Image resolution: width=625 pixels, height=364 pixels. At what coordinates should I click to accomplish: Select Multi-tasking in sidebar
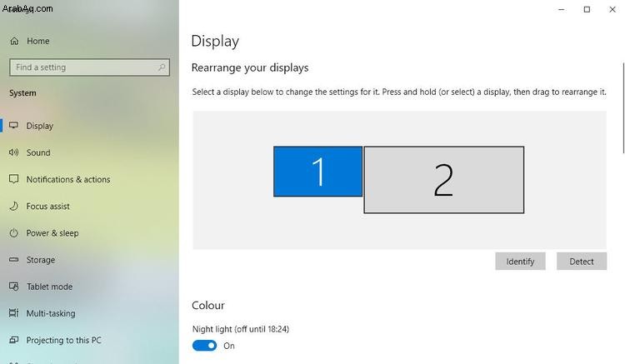(x=51, y=313)
